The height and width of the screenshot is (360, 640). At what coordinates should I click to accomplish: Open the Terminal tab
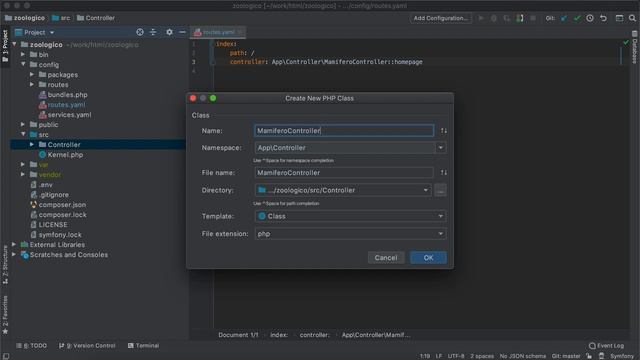[143, 346]
